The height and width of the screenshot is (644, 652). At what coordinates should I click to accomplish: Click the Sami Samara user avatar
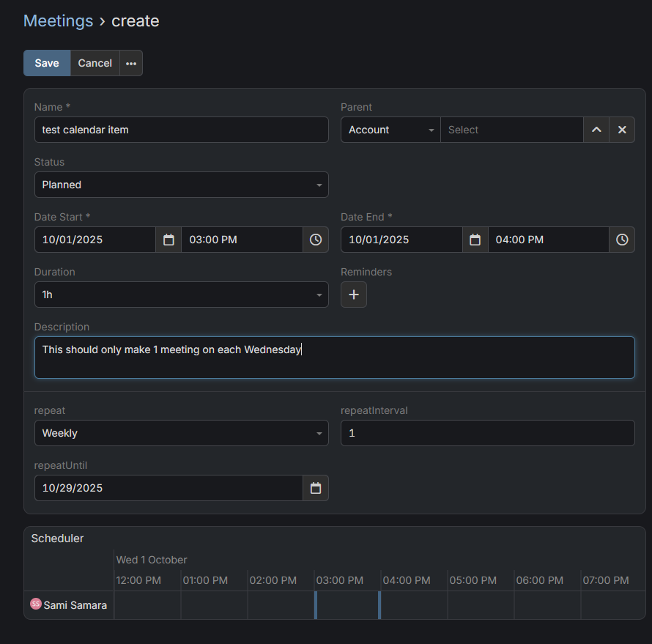point(36,604)
